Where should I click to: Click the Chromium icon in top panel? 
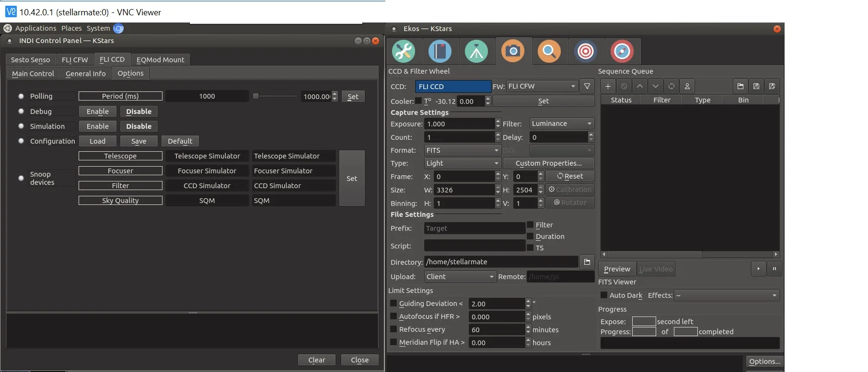[118, 28]
